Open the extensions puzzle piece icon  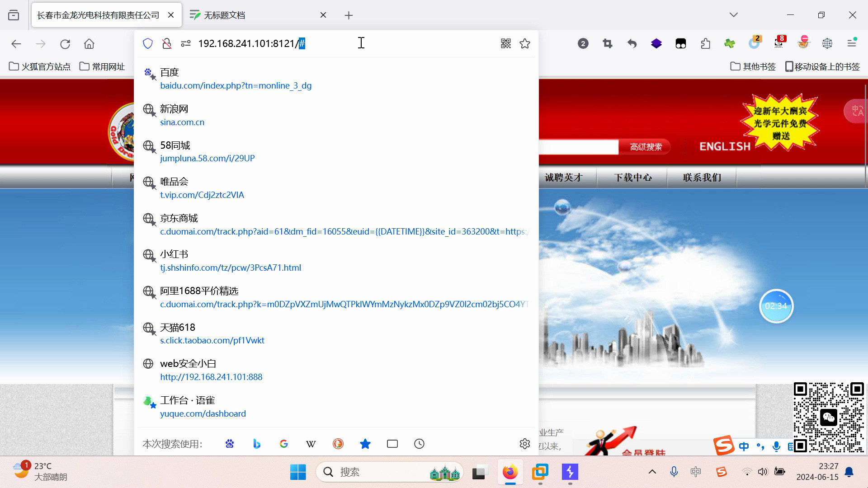click(705, 43)
